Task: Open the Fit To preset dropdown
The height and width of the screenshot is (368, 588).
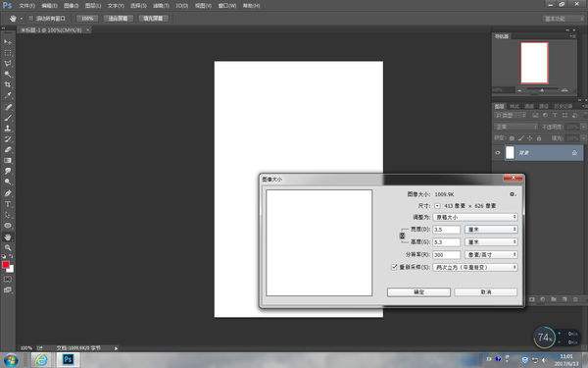Action: [x=475, y=217]
